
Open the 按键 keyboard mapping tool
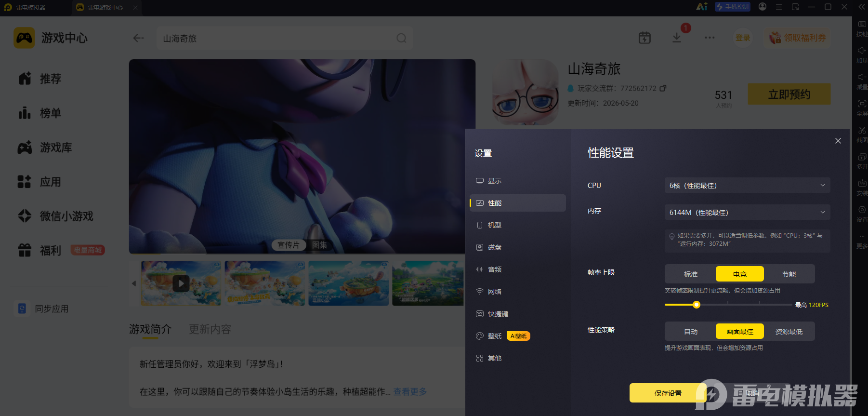pos(862,28)
